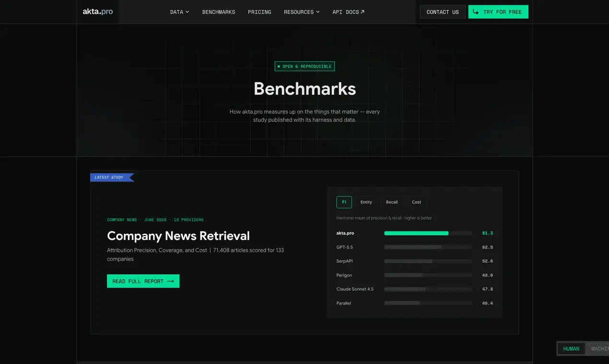609x364 pixels.
Task: Switch to MACHINE view mode
Action: click(x=597, y=349)
